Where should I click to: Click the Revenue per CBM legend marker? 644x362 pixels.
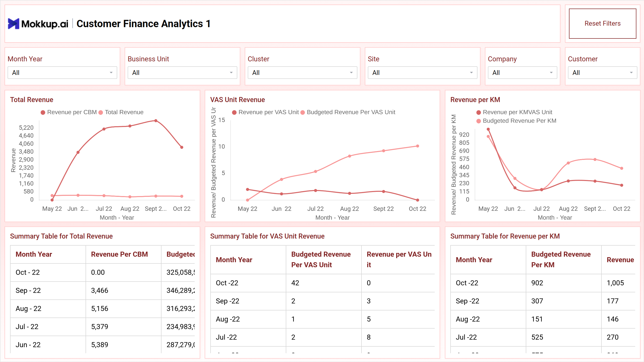43,112
